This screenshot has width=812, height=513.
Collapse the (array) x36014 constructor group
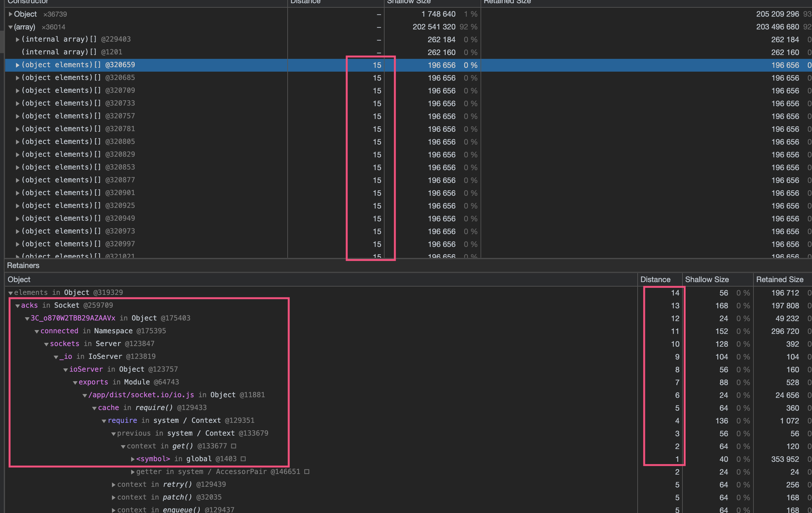11,27
